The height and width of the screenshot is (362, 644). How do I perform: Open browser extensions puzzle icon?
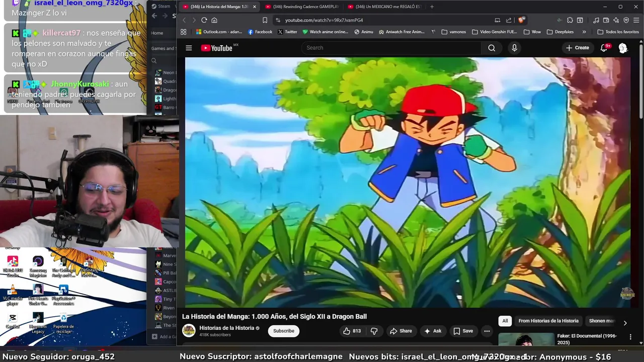pyautogui.click(x=570, y=20)
